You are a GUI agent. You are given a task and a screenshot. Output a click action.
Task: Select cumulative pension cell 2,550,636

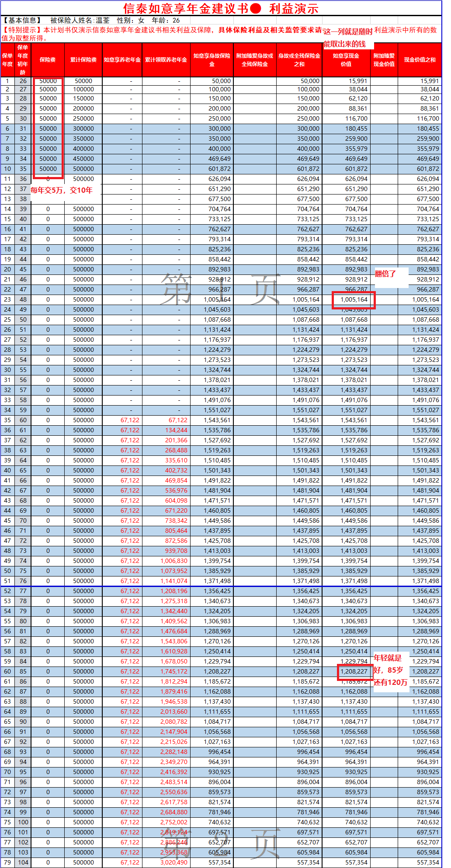pyautogui.click(x=166, y=792)
